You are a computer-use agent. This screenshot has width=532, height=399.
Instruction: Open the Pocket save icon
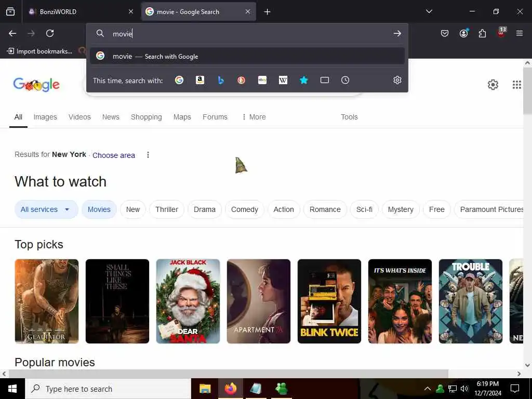click(445, 33)
